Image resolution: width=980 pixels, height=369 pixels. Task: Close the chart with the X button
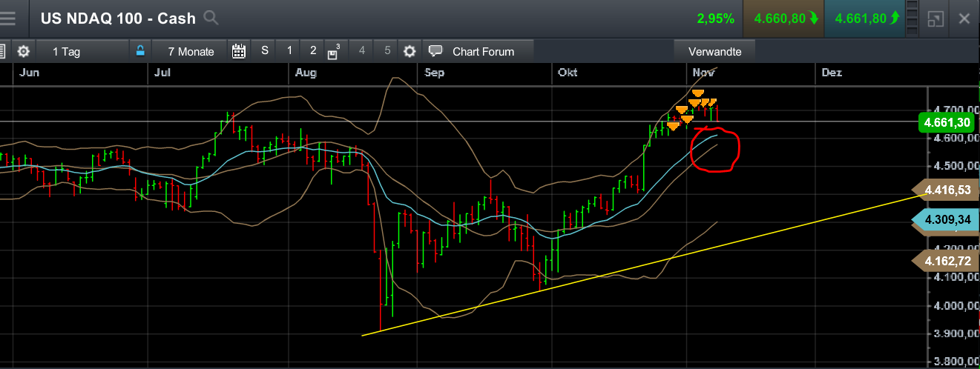tap(964, 19)
